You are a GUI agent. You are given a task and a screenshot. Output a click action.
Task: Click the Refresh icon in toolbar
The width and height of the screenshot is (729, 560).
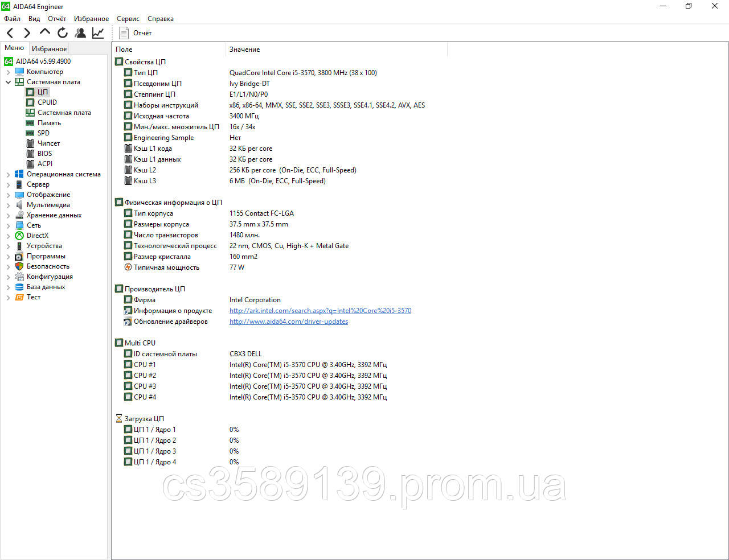click(63, 33)
